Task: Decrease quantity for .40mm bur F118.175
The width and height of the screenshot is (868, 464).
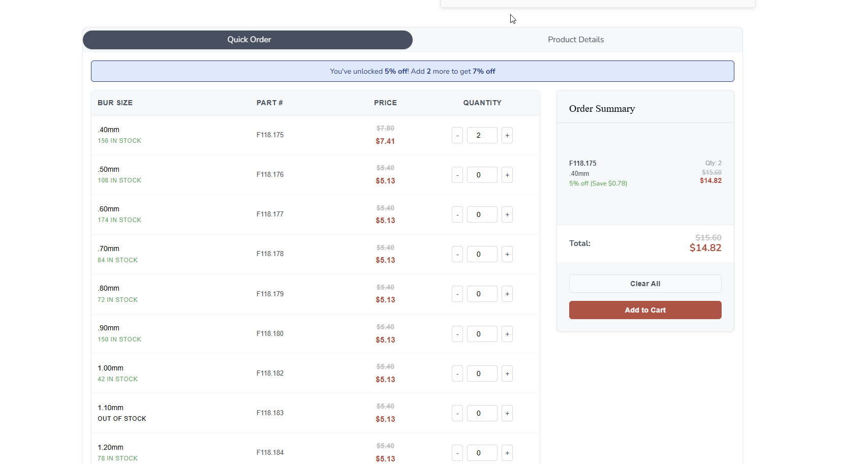Action: tap(457, 135)
